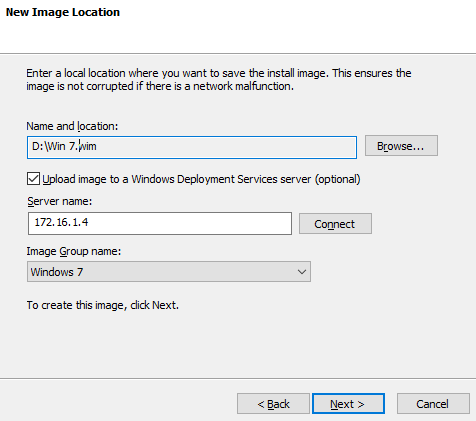Click the New Image Location heading

click(63, 12)
